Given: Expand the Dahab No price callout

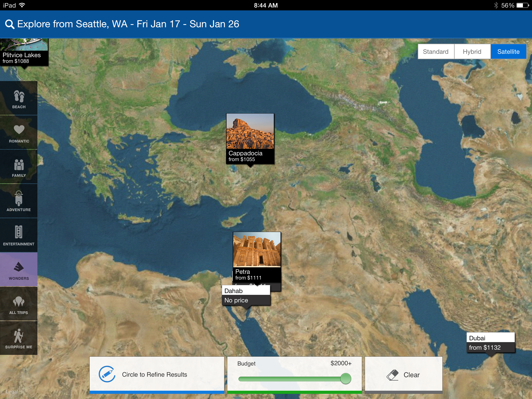Looking at the screenshot, I should point(246,296).
